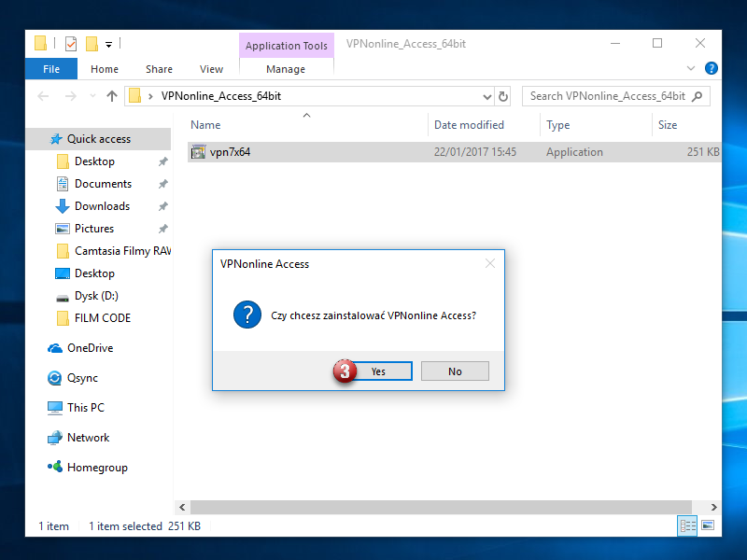
Task: Click the Quick access star icon
Action: tap(56, 139)
